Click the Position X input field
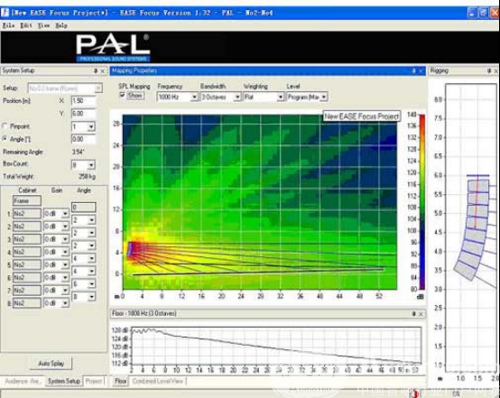This screenshot has width=500, height=398. [x=83, y=101]
